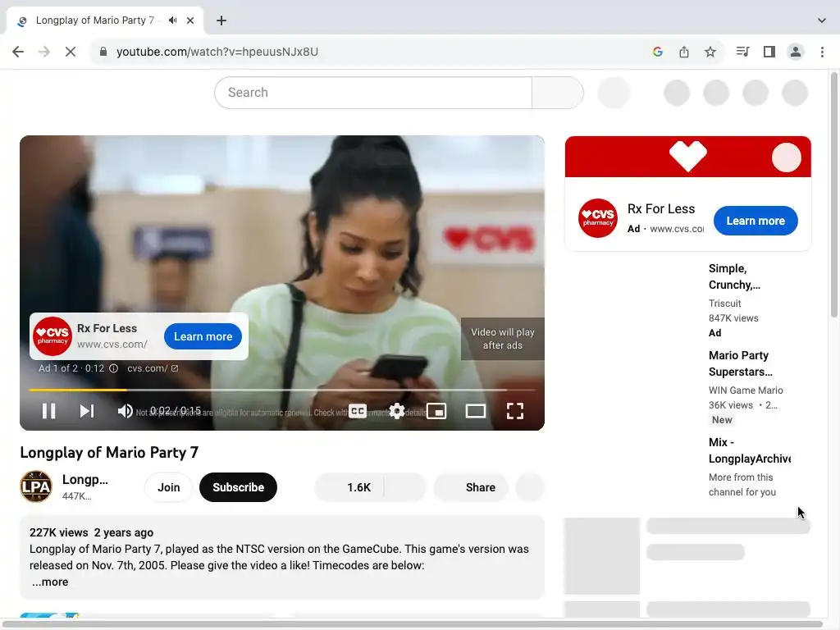840x630 pixels.
Task: Subscribe to the channel
Action: click(239, 487)
